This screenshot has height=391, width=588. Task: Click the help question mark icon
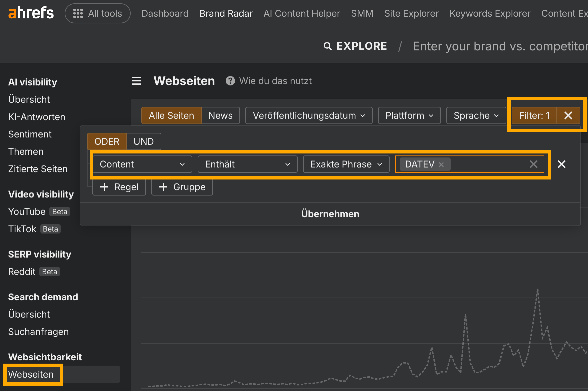[x=230, y=81]
